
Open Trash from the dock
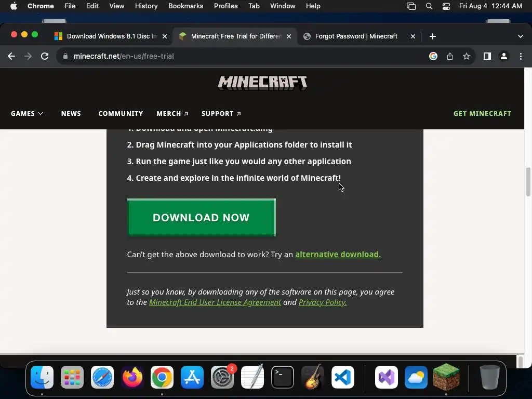pos(489,377)
